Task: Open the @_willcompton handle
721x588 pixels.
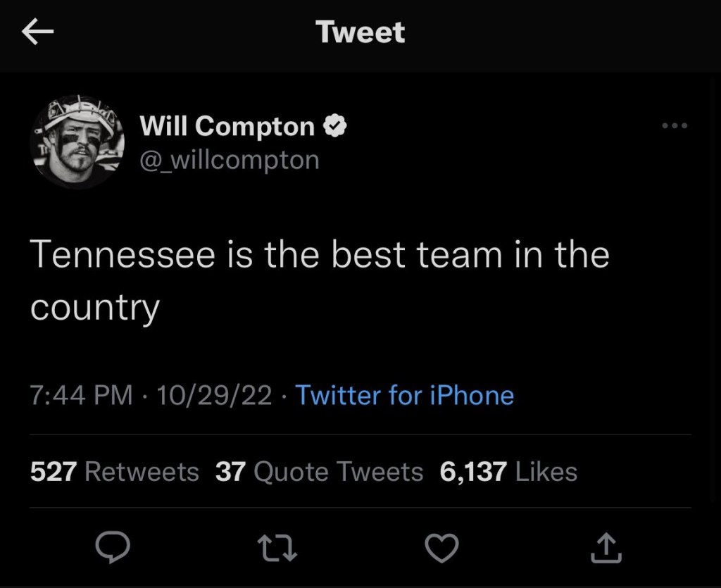Action: pos(230,160)
